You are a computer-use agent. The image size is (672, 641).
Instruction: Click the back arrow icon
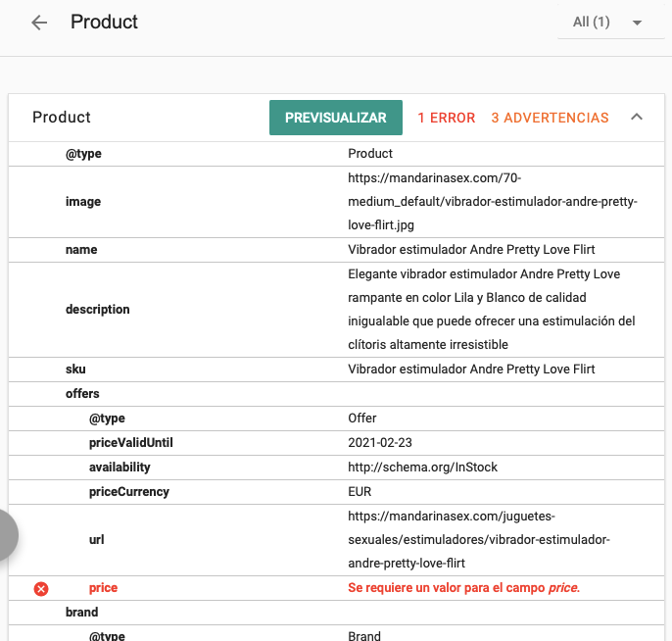pyautogui.click(x=39, y=23)
